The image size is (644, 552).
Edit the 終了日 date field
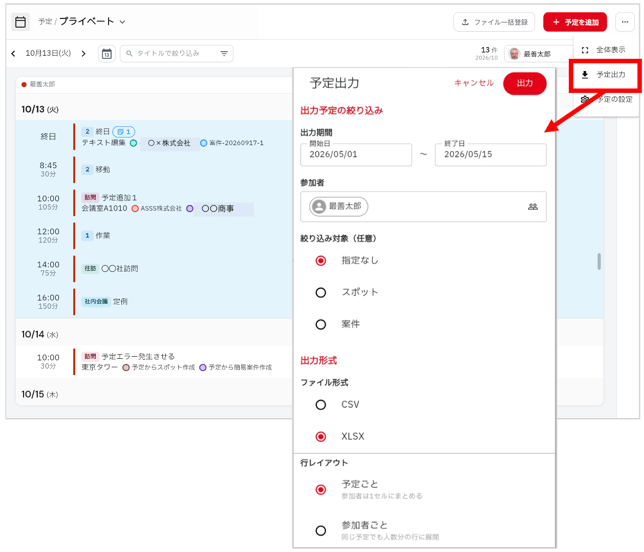[491, 154]
